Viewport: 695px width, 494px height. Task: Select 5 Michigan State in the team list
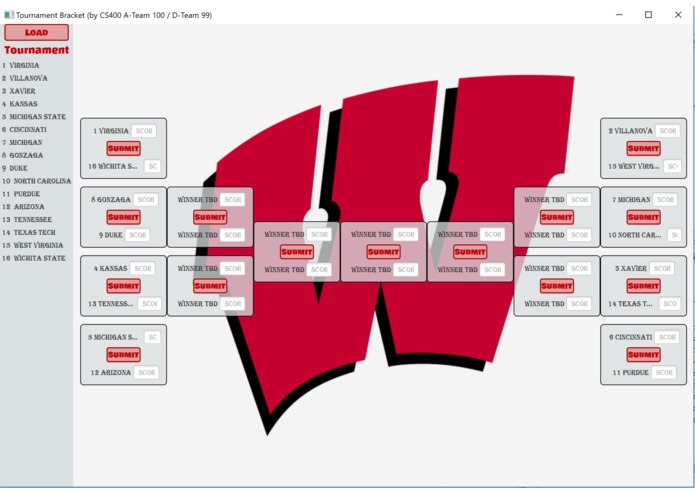tap(34, 117)
